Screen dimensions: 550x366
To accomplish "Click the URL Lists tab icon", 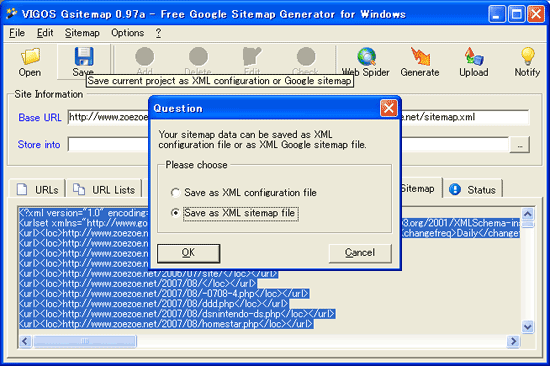I will coord(79,189).
